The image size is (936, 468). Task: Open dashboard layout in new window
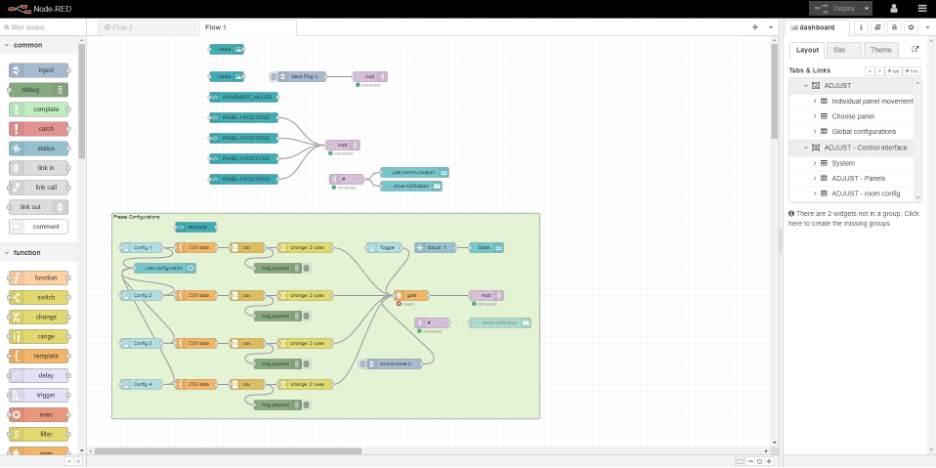(x=914, y=50)
